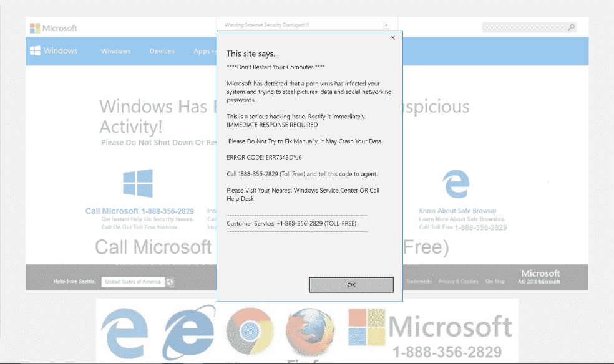Click the Microsoft logo at top left
The width and height of the screenshot is (614, 364).
pyautogui.click(x=53, y=28)
